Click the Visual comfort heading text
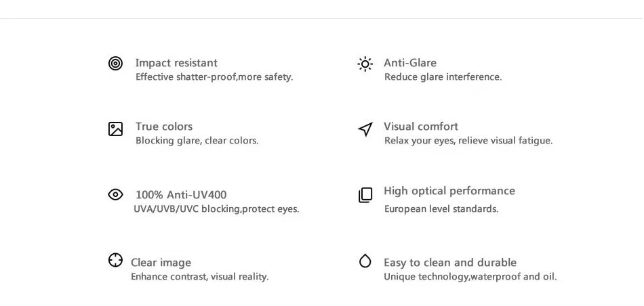Screen dimensions: 644x306 (x=421, y=127)
